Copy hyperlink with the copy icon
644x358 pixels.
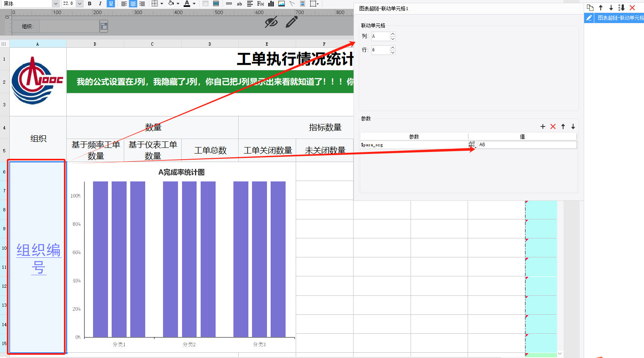coord(590,8)
